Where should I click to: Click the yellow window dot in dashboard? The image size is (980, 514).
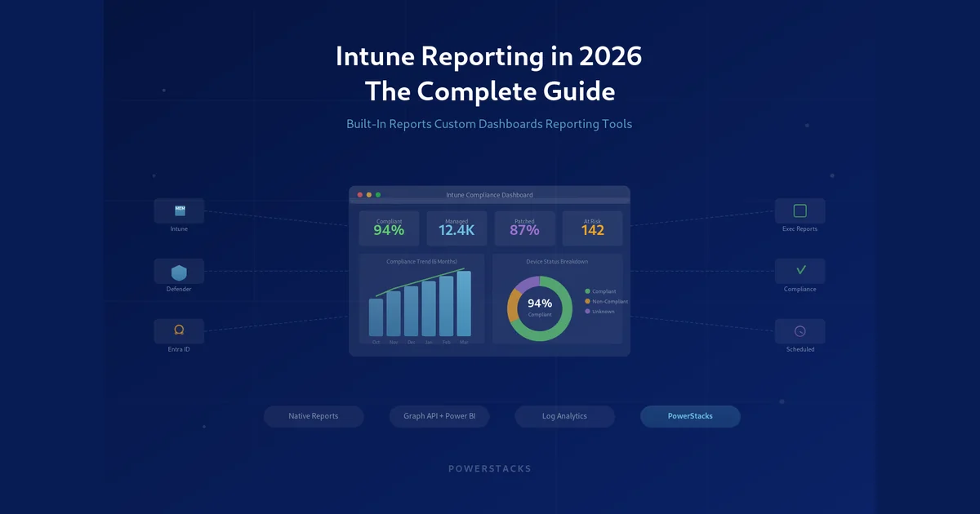tap(369, 195)
